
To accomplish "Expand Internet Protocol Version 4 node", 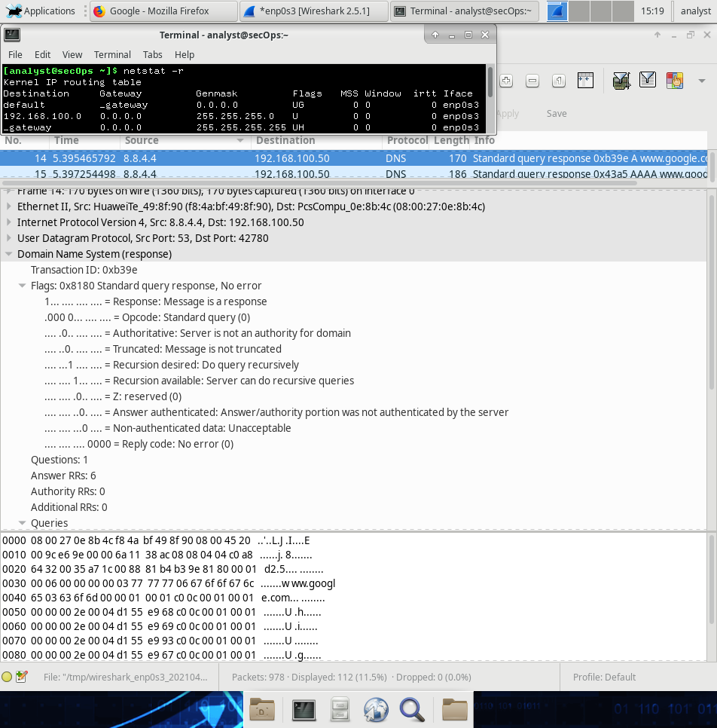I will coord(9,222).
